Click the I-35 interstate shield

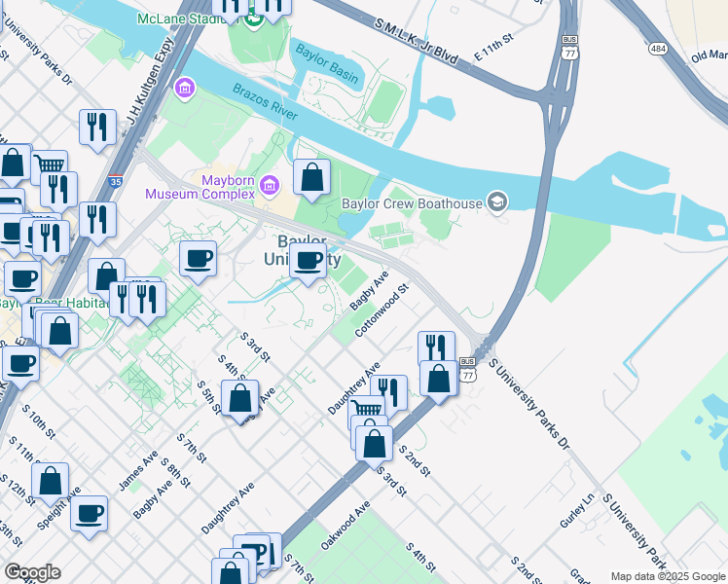pos(116,181)
